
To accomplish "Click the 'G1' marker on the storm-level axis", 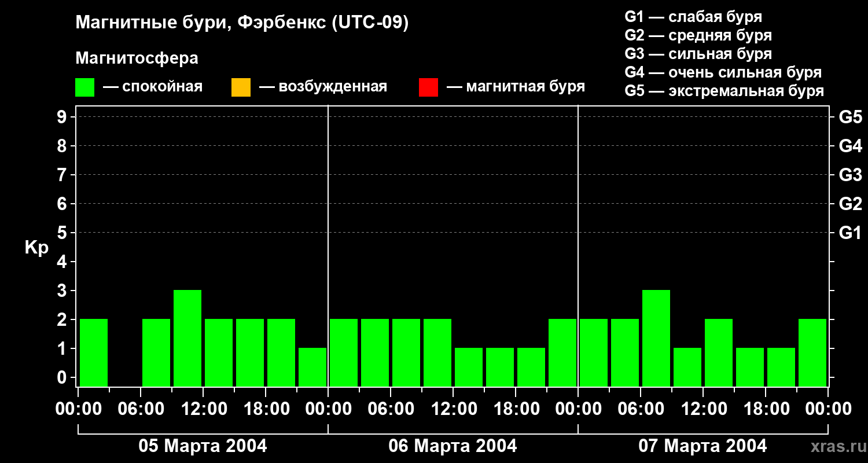I will coord(850,233).
